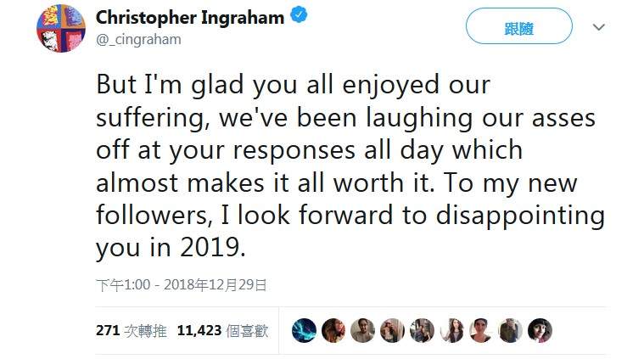Click the sixth liker avatar, long-haired woman
Image resolution: width=644 pixels, height=359 pixels.
[x=451, y=330]
